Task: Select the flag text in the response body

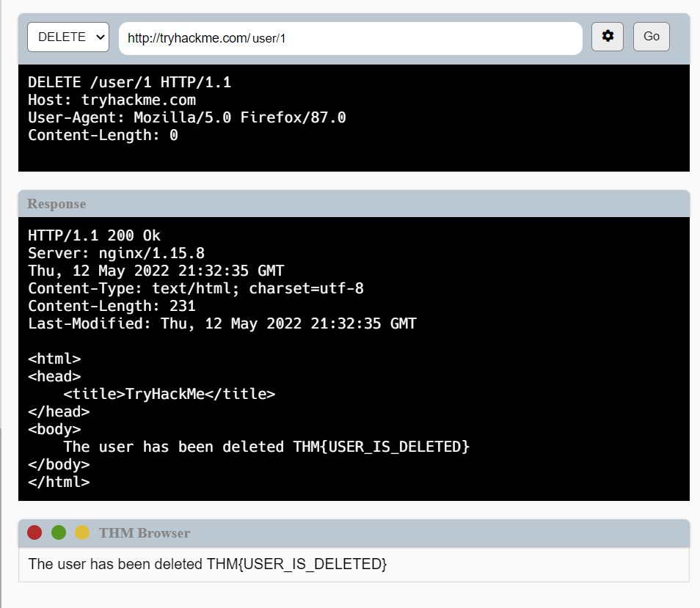Action: (382, 447)
